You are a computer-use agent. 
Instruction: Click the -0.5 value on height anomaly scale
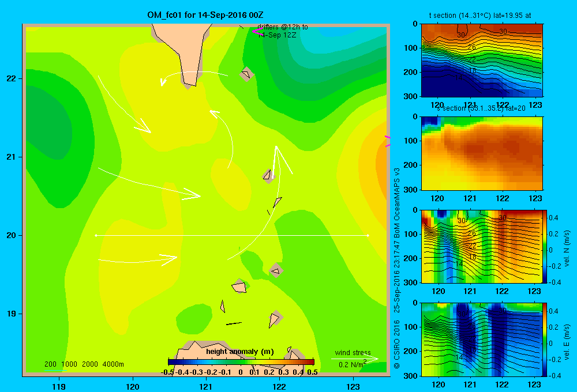coord(167,372)
